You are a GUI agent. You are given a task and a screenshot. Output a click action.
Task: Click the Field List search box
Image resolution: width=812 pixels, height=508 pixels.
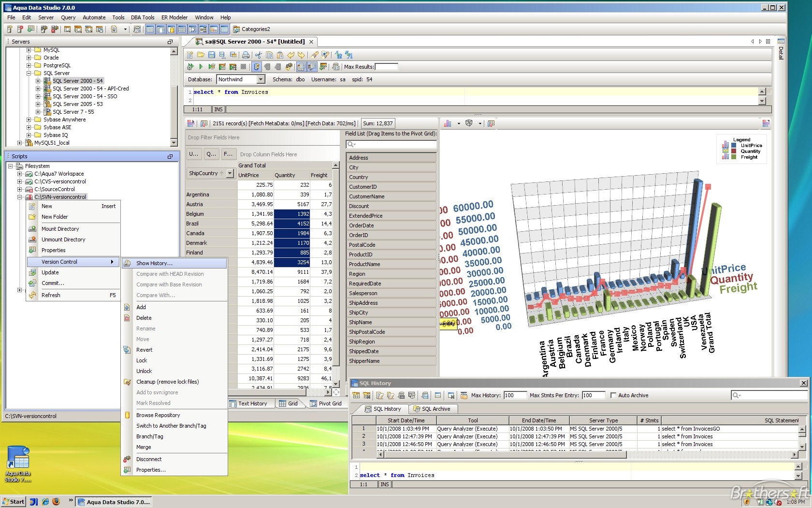(391, 144)
